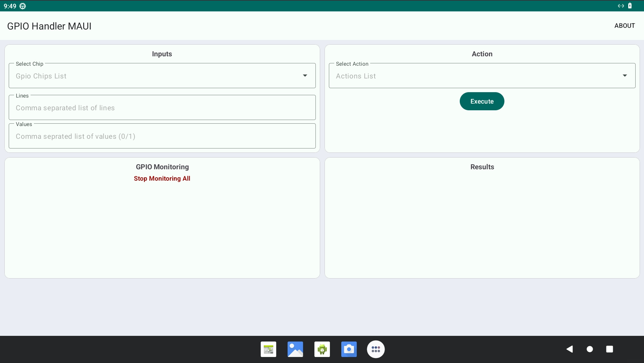The height and width of the screenshot is (363, 644).
Task: Expand the Gpio Chips List arrow
Action: click(x=305, y=76)
